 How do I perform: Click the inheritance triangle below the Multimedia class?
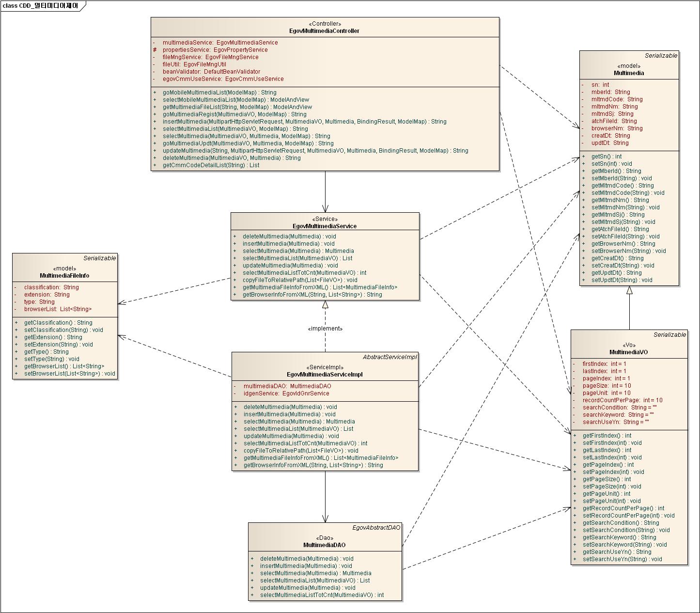[x=629, y=290]
